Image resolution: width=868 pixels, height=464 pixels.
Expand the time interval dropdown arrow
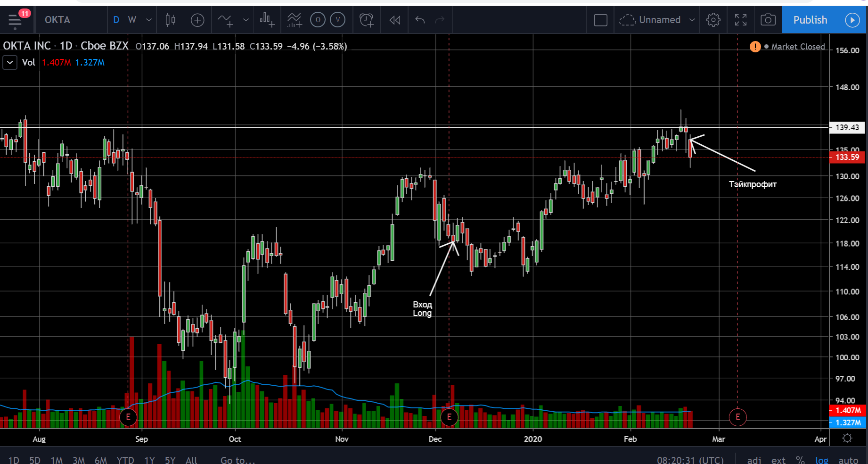tap(149, 20)
